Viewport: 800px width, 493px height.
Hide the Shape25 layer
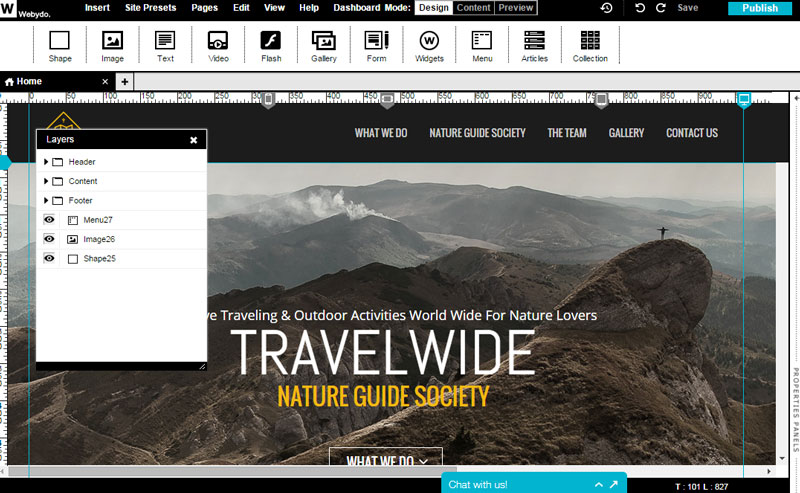click(x=49, y=258)
